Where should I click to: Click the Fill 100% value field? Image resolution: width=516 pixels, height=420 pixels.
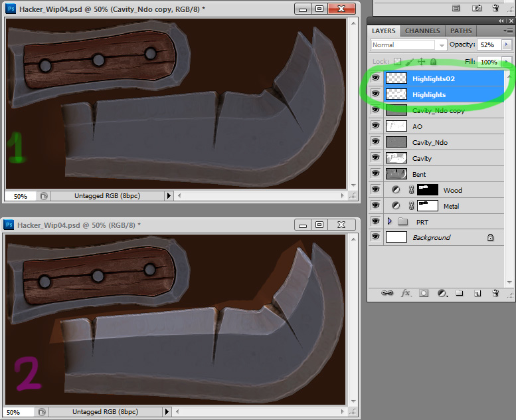pos(488,62)
